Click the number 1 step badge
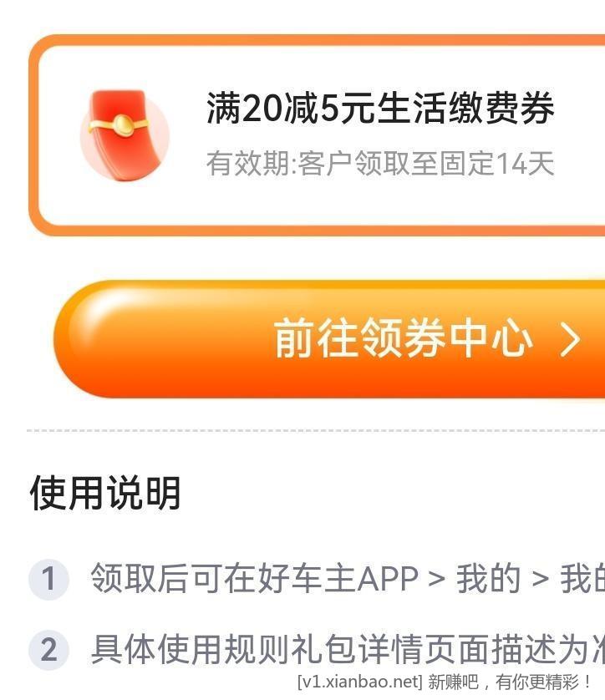This screenshot has width=605, height=700. click(x=48, y=579)
